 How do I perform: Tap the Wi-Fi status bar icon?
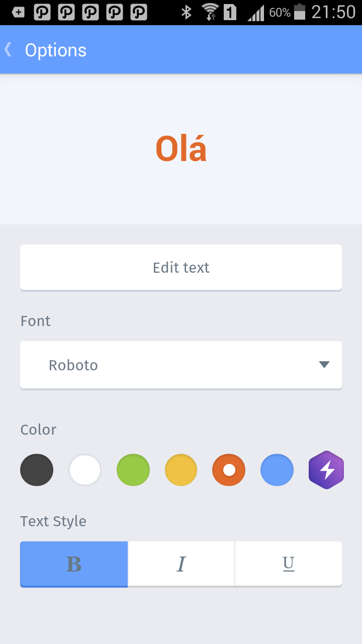210,12
